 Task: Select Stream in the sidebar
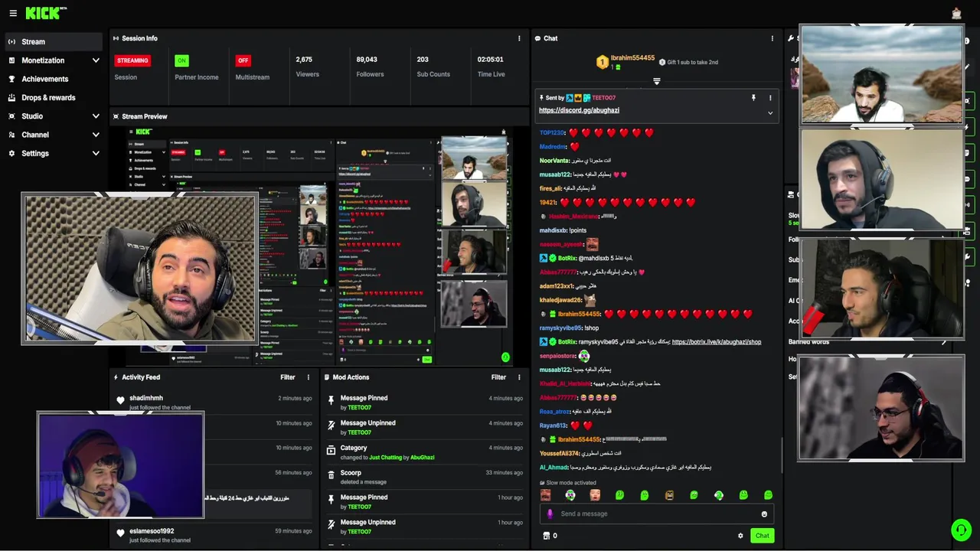pos(54,41)
